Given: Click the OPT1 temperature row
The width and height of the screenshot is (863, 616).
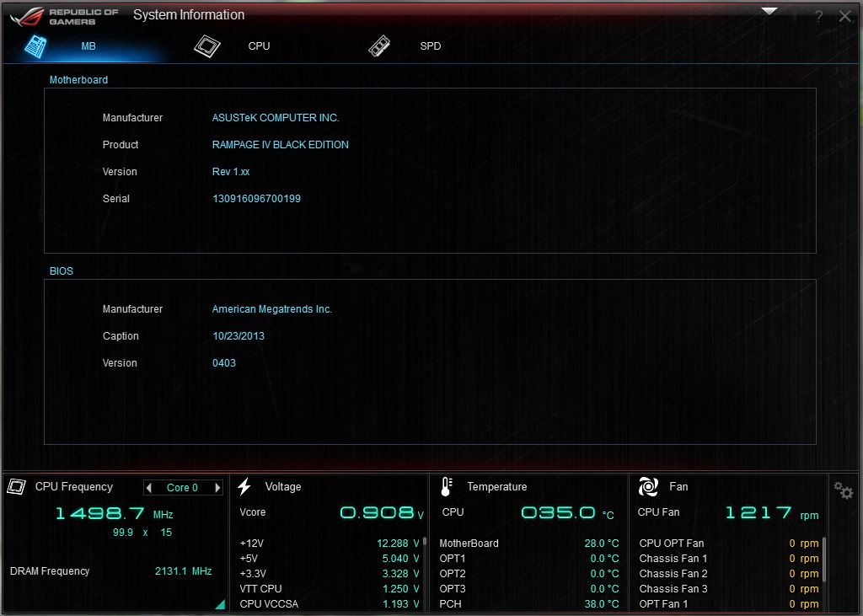Looking at the screenshot, I should pyautogui.click(x=529, y=559).
